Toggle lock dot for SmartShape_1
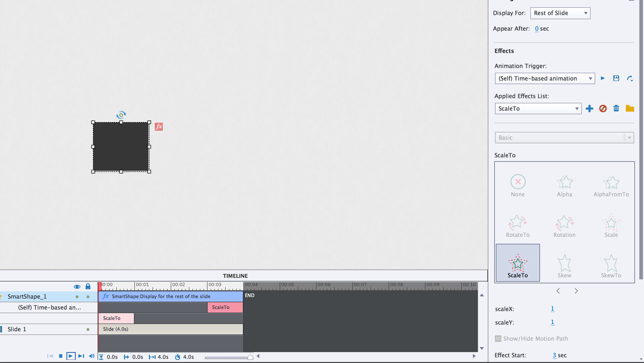Viewport: 644px width, 363px height. 88,297
